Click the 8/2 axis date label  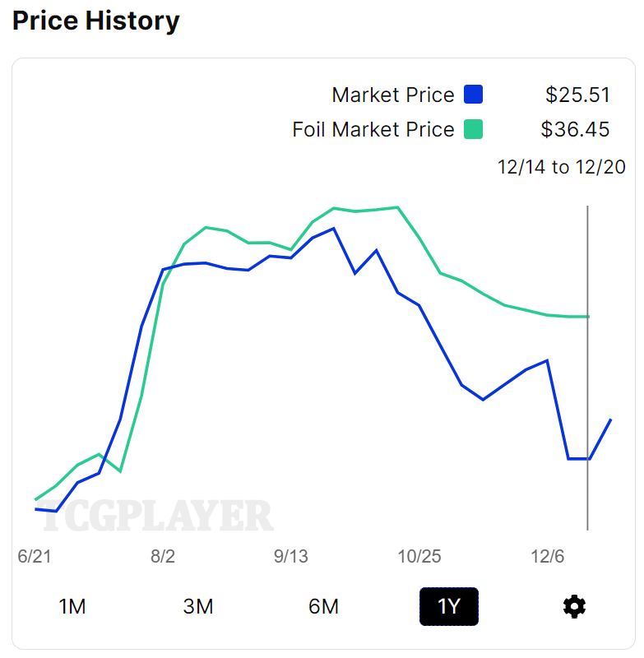(x=163, y=556)
